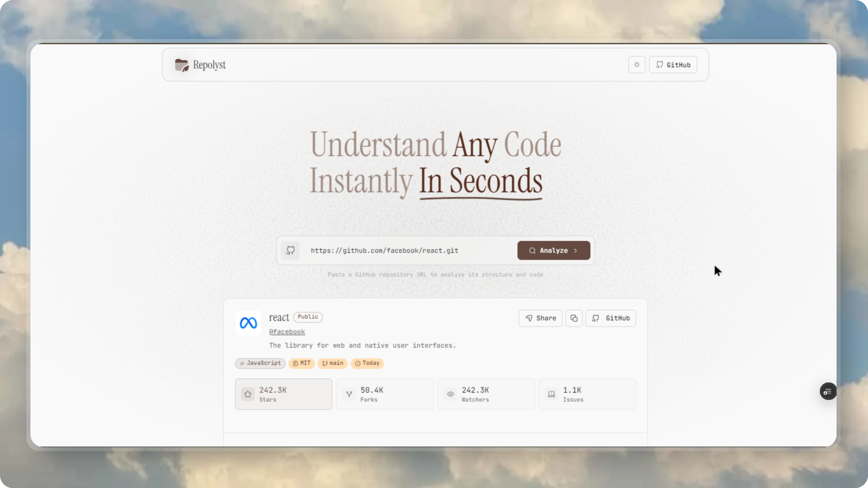Open the repository's GitHub button on the card

click(x=610, y=318)
